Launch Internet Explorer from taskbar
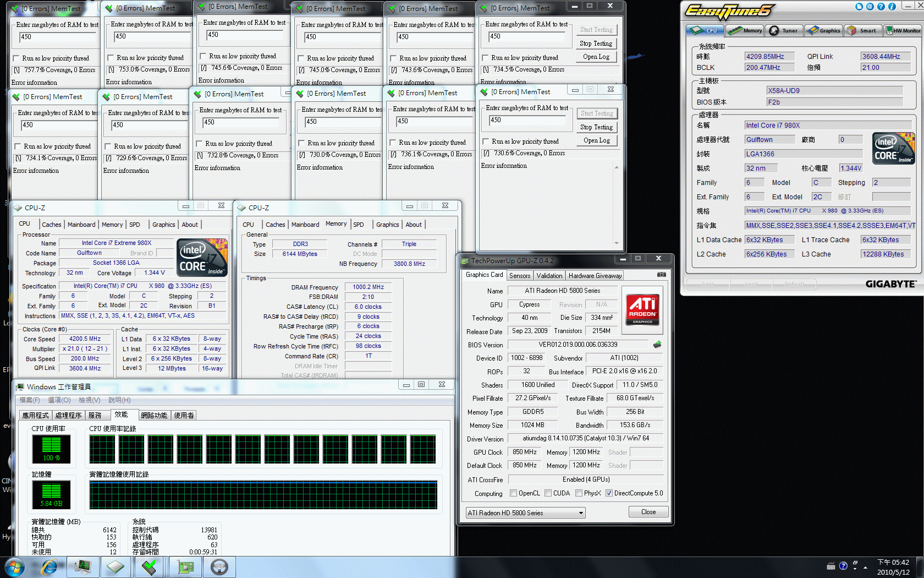Screen dimensions: 924x578 50,567
